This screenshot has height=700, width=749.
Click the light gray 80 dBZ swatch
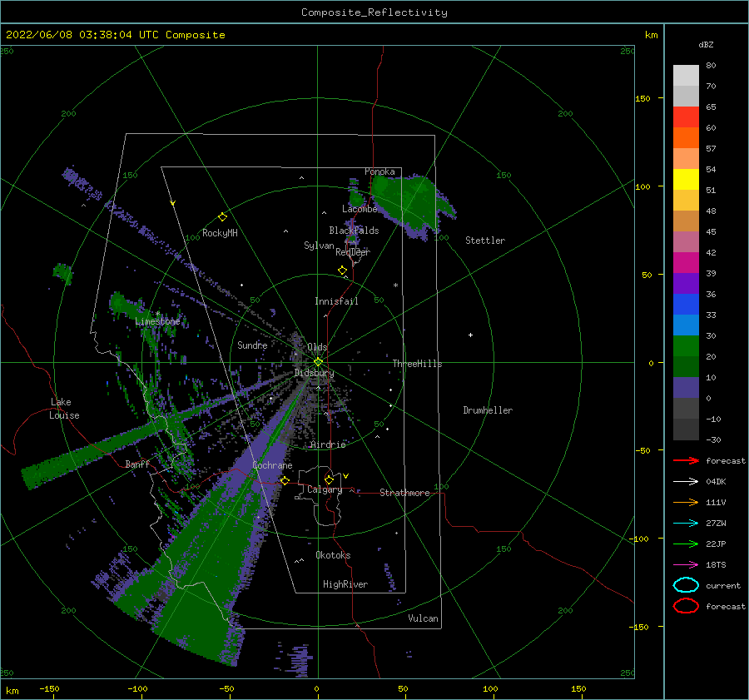(686, 76)
